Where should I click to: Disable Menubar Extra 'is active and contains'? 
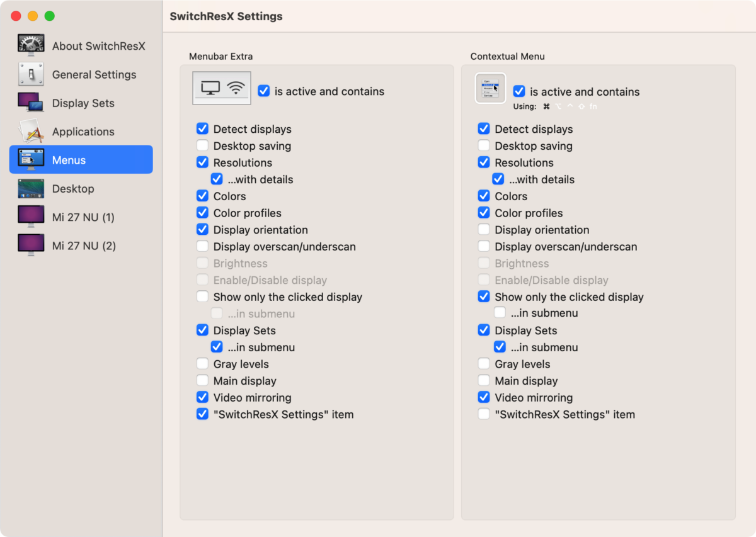(x=264, y=91)
